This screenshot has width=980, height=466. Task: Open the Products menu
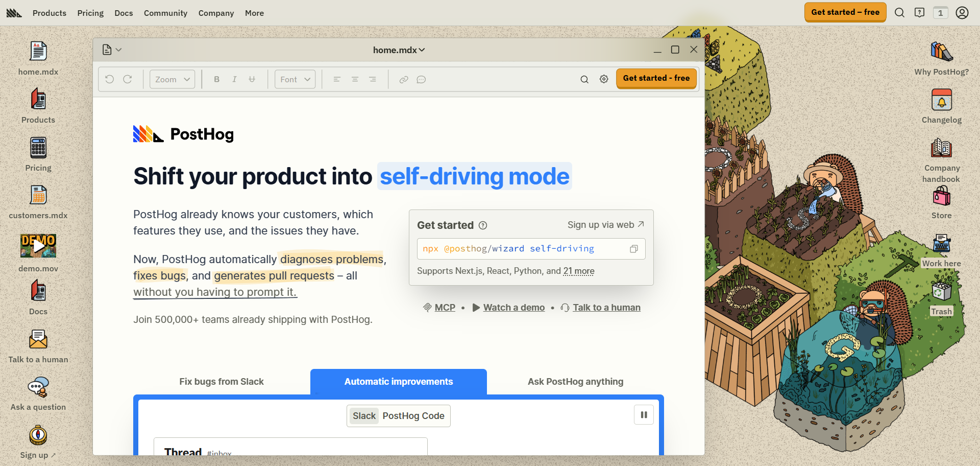[50, 13]
